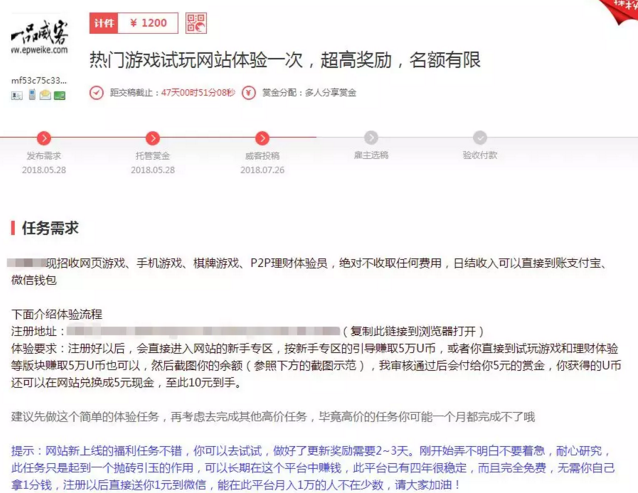Open user profile mf53c75c33...

point(40,79)
